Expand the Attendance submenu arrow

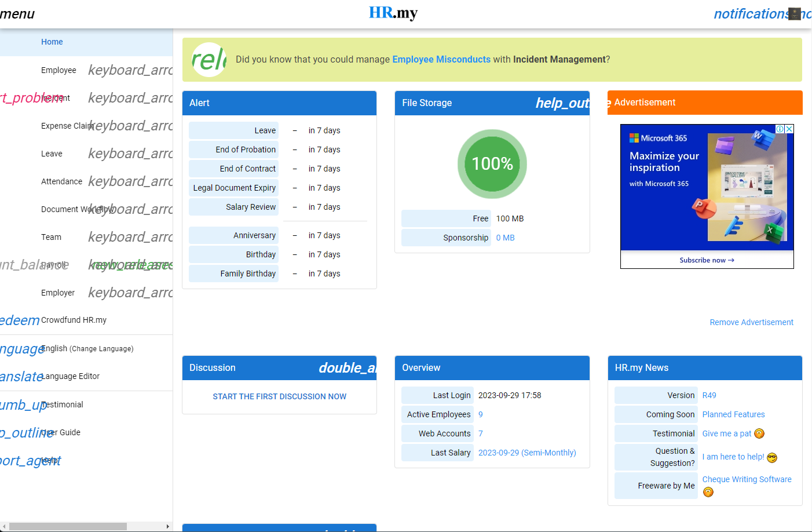[x=130, y=181]
